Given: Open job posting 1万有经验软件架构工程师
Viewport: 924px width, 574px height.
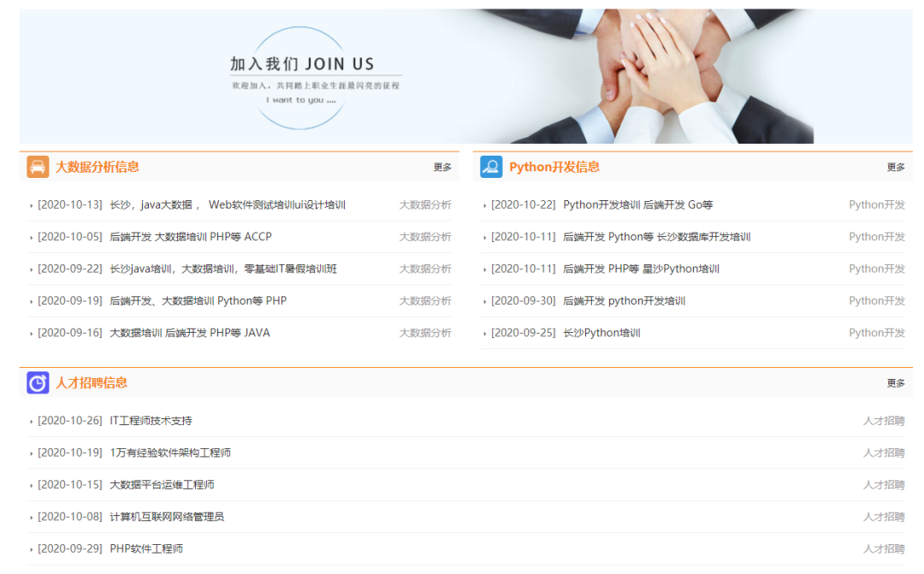Looking at the screenshot, I should pyautogui.click(x=170, y=453).
